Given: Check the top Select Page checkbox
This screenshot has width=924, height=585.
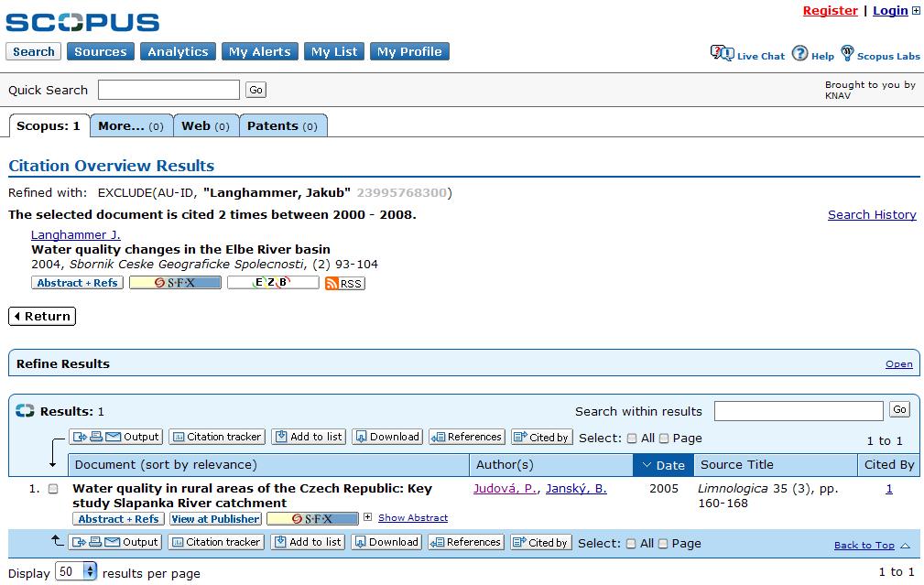Looking at the screenshot, I should (664, 439).
